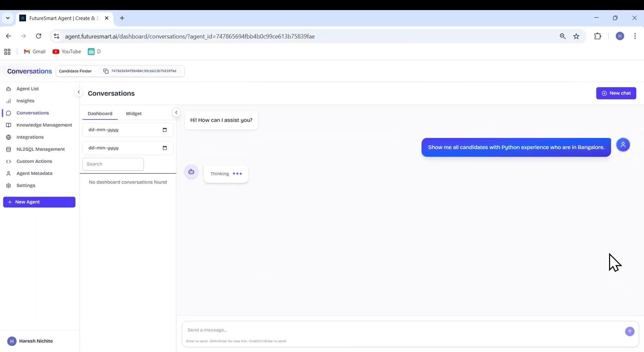
Task: Click the Candidate Finder agent name
Action: [x=75, y=71]
